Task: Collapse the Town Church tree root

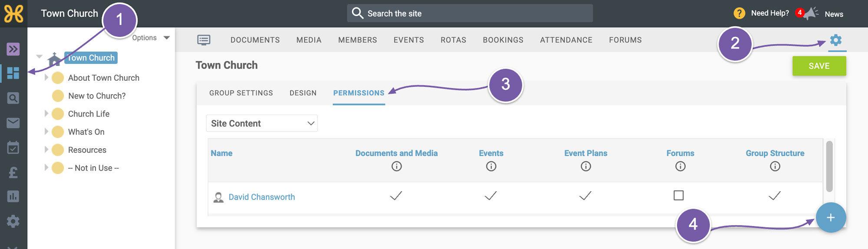Action: 39,56
